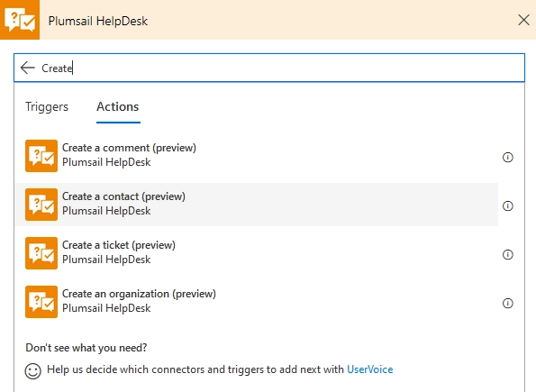
Task: Click the search field containing 'Create'
Action: [x=269, y=68]
